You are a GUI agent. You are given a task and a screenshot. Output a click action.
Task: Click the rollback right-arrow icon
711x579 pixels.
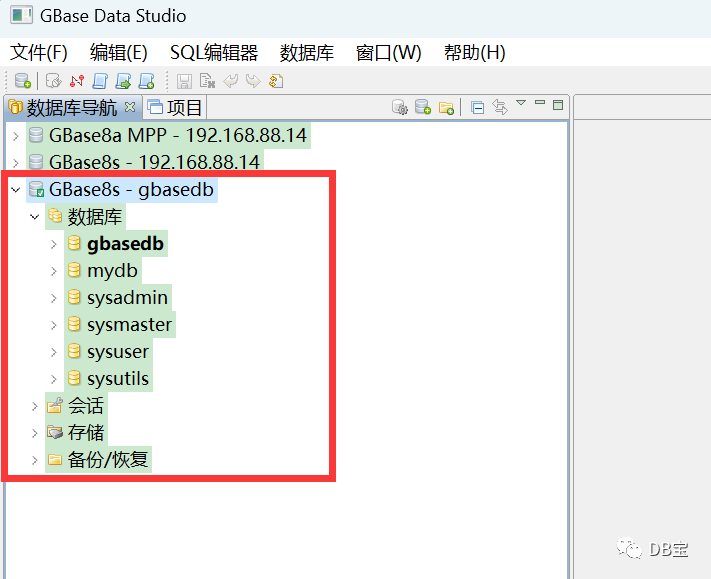click(253, 81)
